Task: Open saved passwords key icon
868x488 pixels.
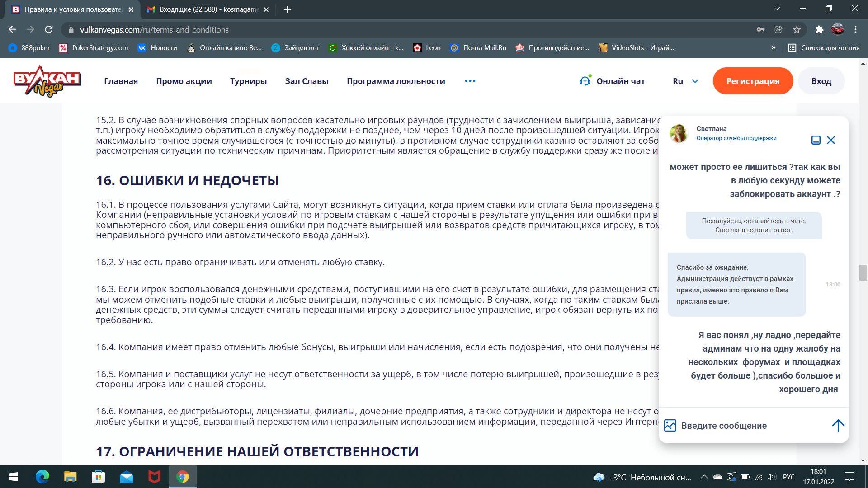Action: tap(760, 30)
